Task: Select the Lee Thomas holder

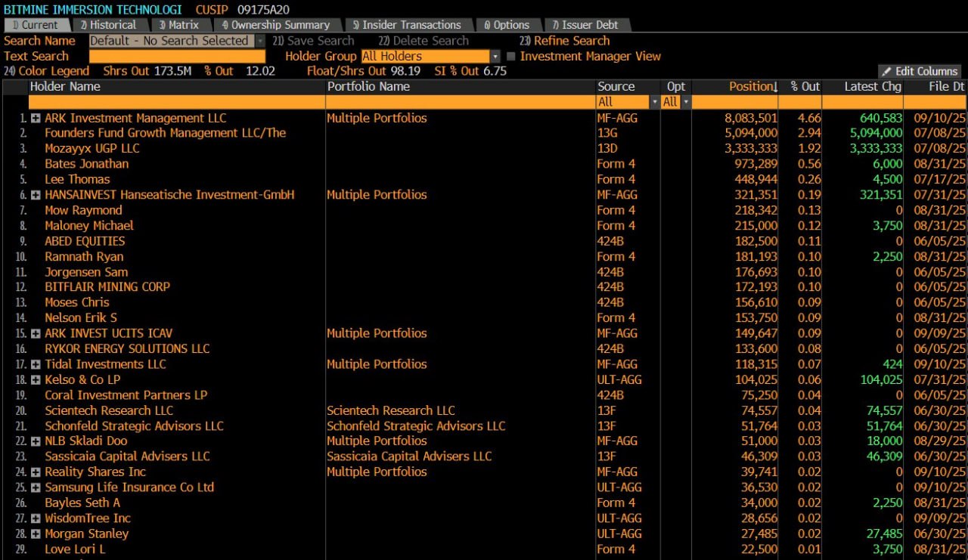Action: click(77, 179)
